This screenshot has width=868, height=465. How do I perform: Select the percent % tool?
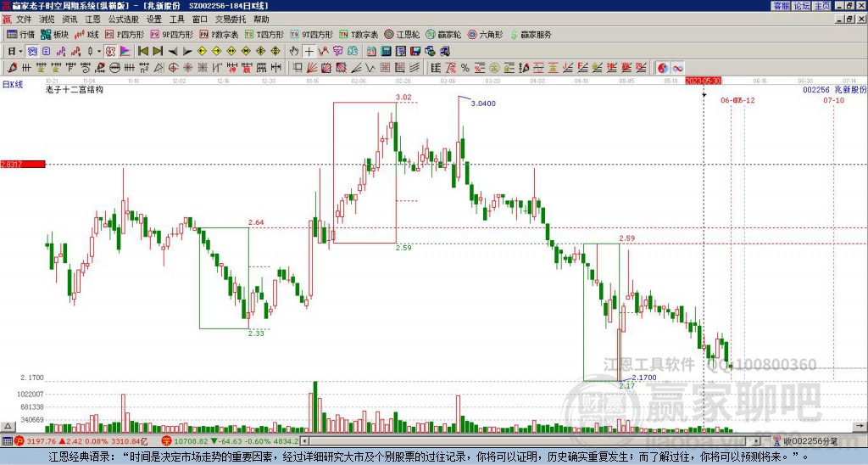[465, 68]
